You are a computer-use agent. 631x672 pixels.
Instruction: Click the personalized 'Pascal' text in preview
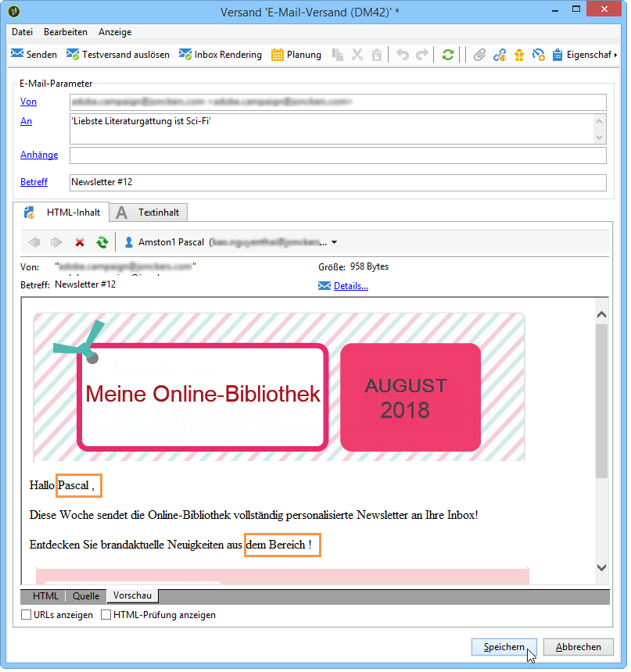pos(74,487)
